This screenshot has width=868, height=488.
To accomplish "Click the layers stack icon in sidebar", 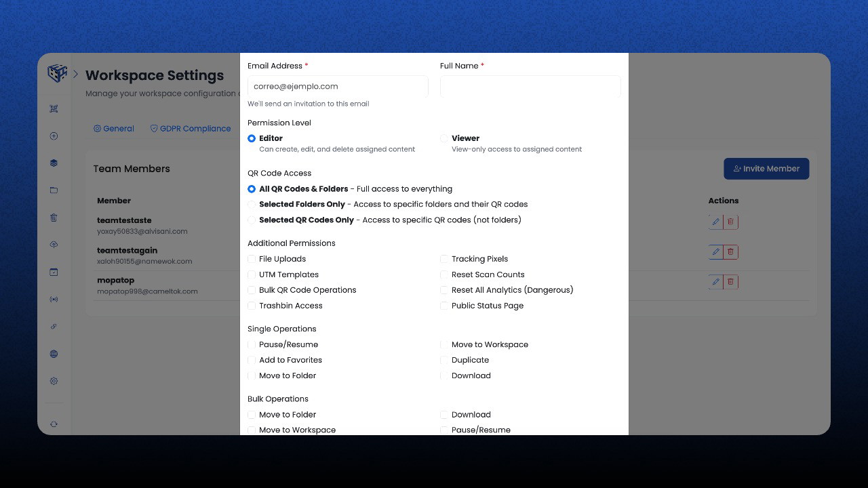I will (x=54, y=163).
